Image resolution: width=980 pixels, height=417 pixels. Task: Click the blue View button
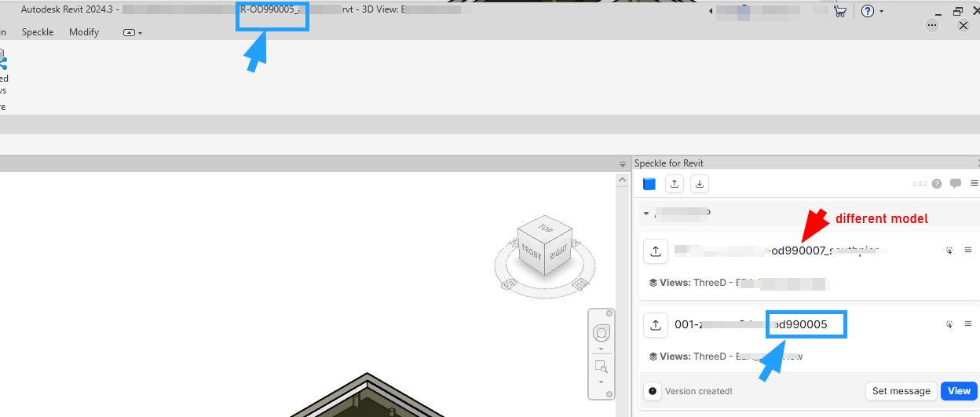(x=959, y=391)
